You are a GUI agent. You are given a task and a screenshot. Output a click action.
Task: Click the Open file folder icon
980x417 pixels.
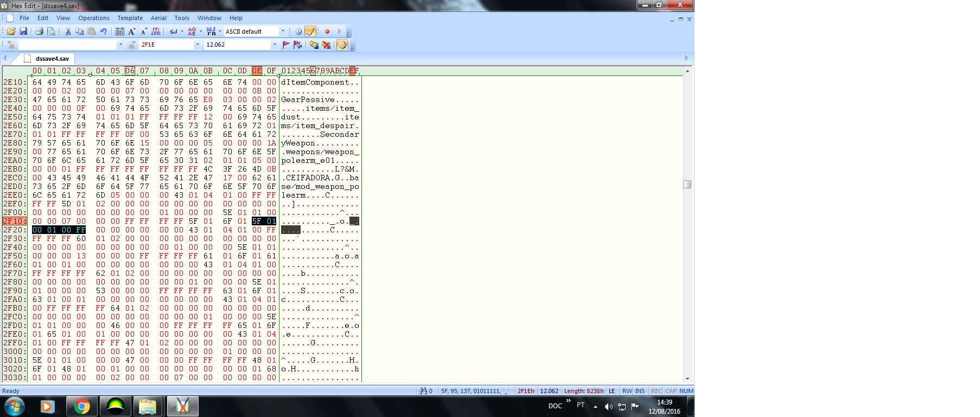pyautogui.click(x=11, y=31)
